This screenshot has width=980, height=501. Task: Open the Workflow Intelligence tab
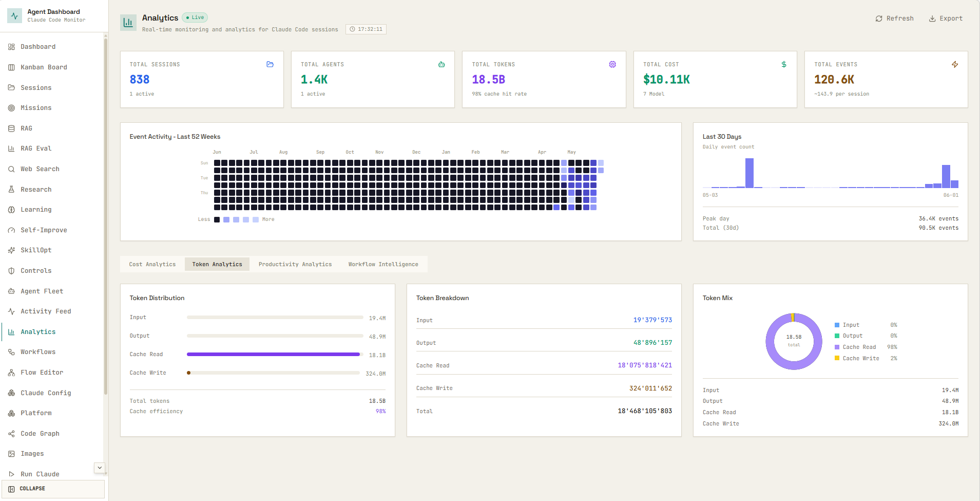[383, 264]
